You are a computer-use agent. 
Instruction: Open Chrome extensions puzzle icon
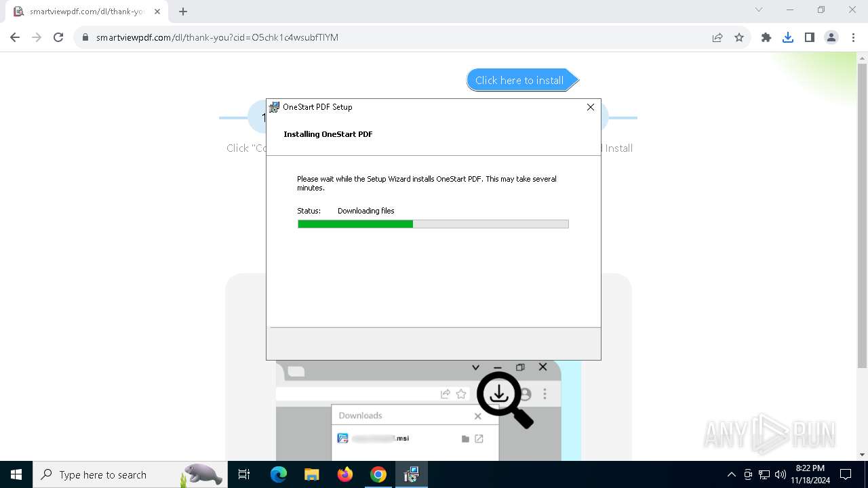point(766,37)
